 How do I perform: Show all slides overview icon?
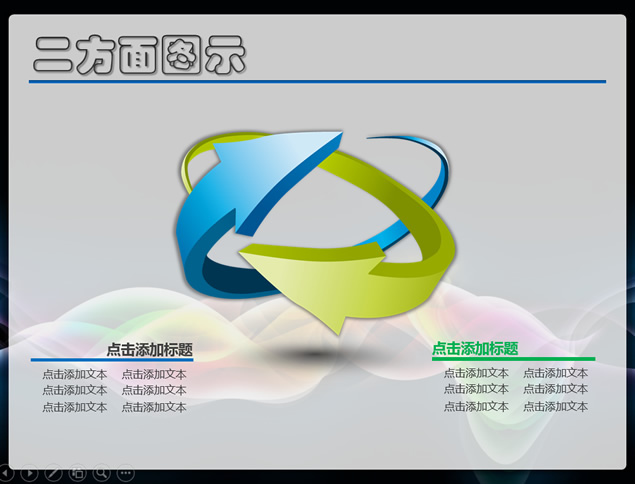coord(77,473)
